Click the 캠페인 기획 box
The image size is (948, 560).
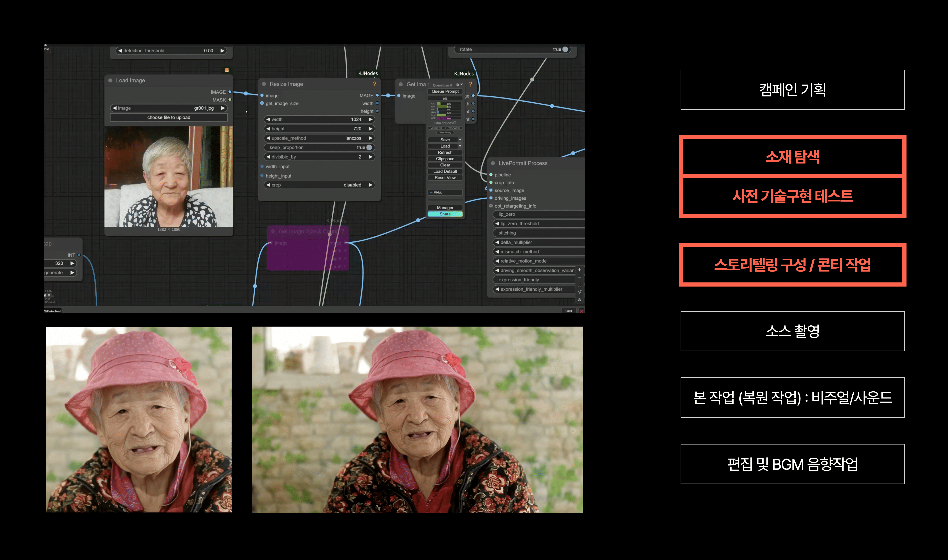pos(792,90)
